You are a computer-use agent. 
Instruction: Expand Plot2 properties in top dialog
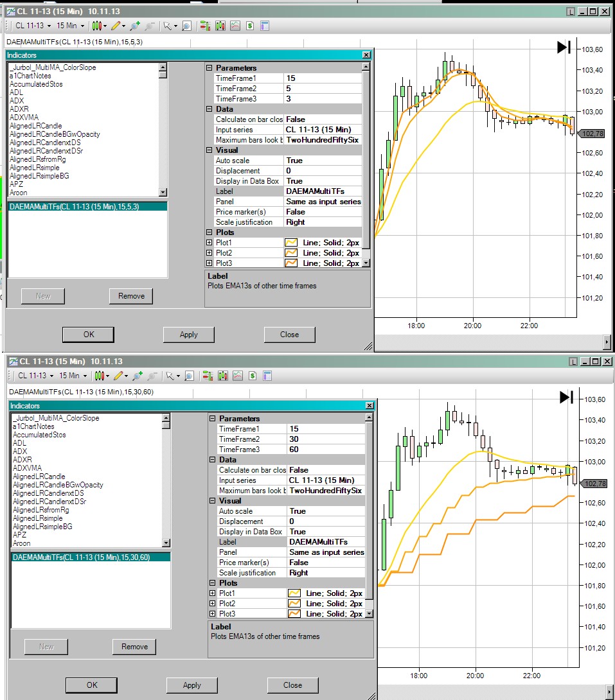pos(209,252)
